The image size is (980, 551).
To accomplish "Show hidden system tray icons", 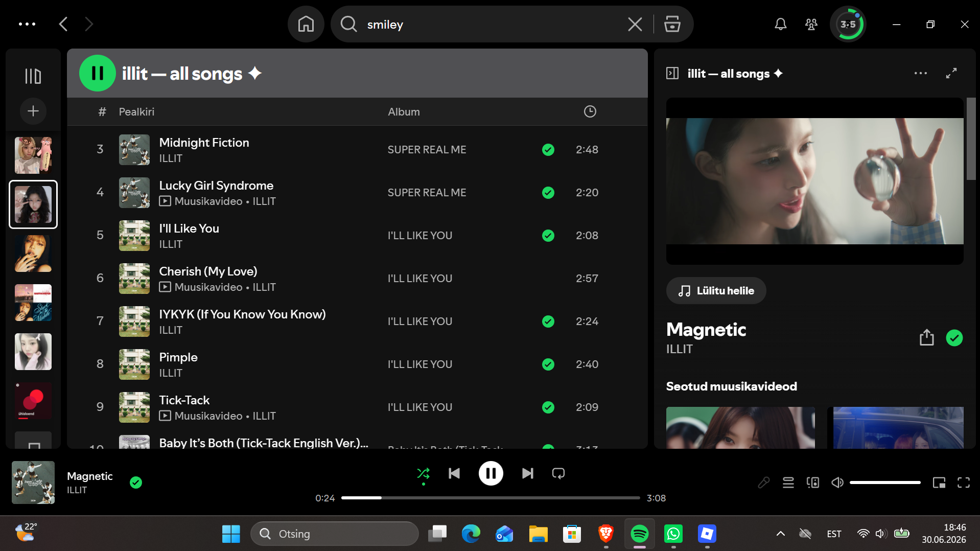I will pyautogui.click(x=780, y=534).
